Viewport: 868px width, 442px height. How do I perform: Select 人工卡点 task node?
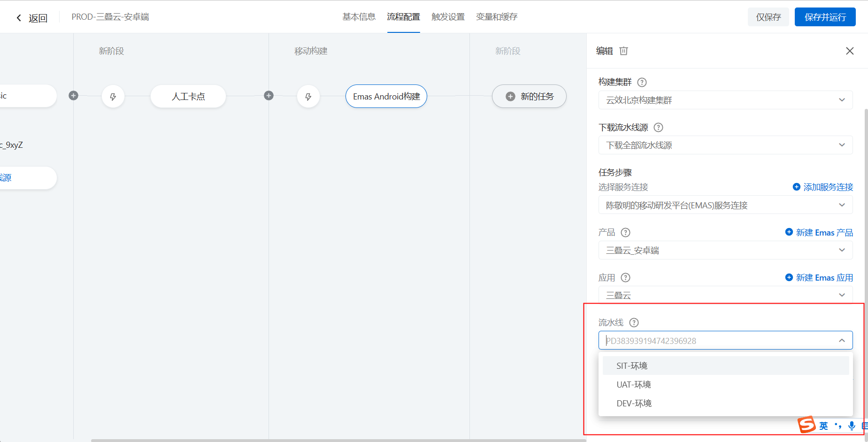[x=188, y=96]
